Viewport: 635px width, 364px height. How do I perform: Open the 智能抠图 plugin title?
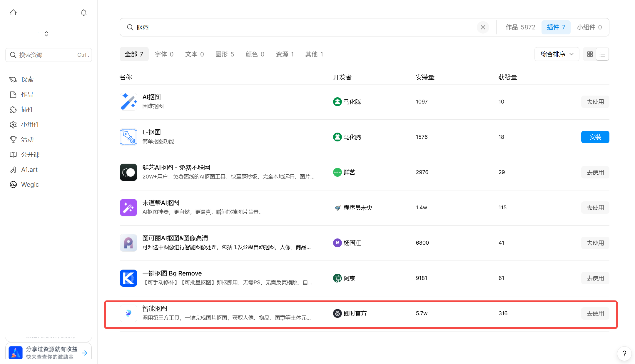[x=155, y=309]
